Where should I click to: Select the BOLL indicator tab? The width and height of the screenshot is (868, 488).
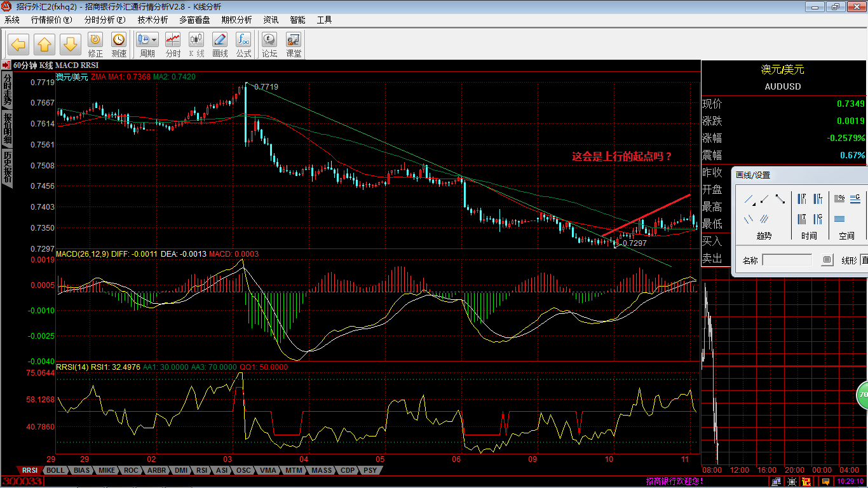(x=55, y=470)
